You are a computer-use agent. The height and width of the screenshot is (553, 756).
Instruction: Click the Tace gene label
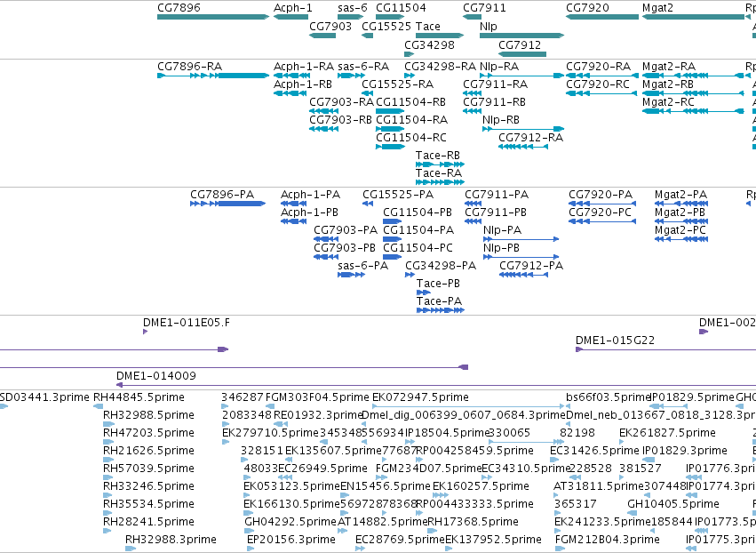click(427, 26)
